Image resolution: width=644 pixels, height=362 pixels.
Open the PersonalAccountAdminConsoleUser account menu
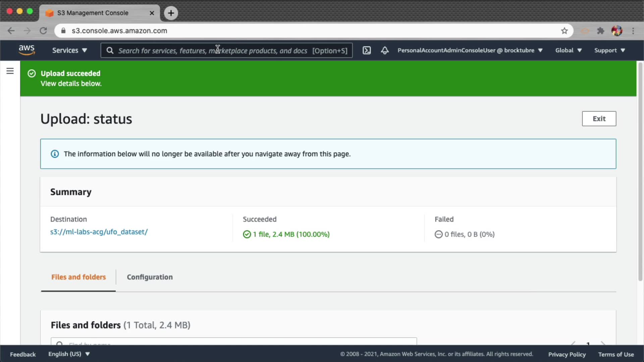click(x=470, y=50)
